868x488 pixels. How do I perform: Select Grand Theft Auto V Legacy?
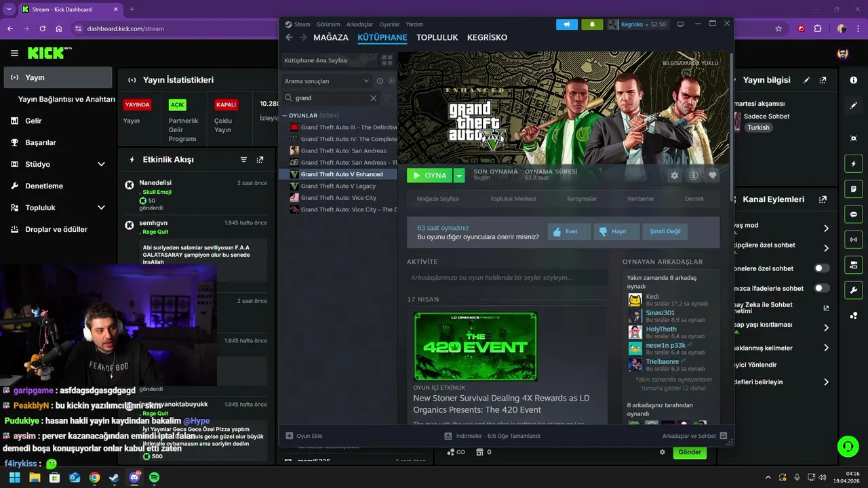pos(338,186)
